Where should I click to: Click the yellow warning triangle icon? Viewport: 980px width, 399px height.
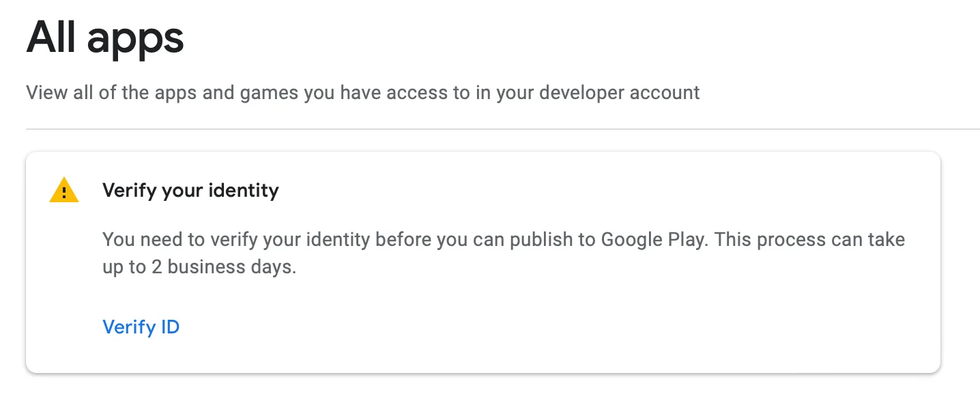pos(64,191)
